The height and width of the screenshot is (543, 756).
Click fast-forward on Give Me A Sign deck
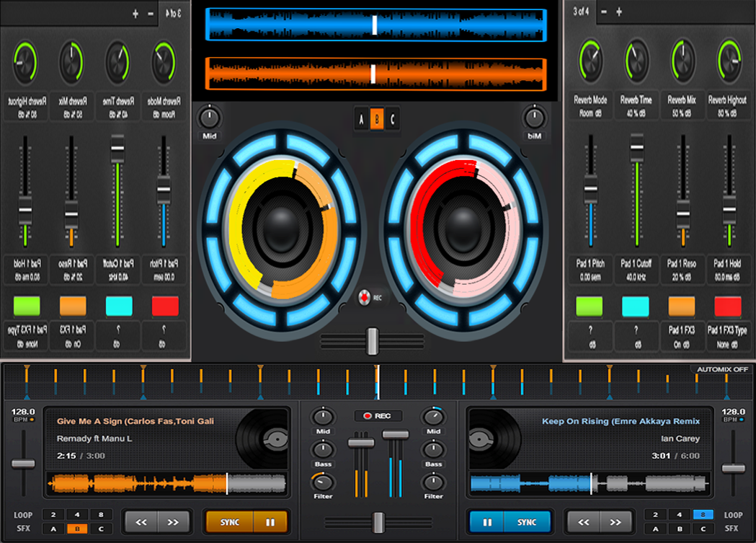click(173, 522)
